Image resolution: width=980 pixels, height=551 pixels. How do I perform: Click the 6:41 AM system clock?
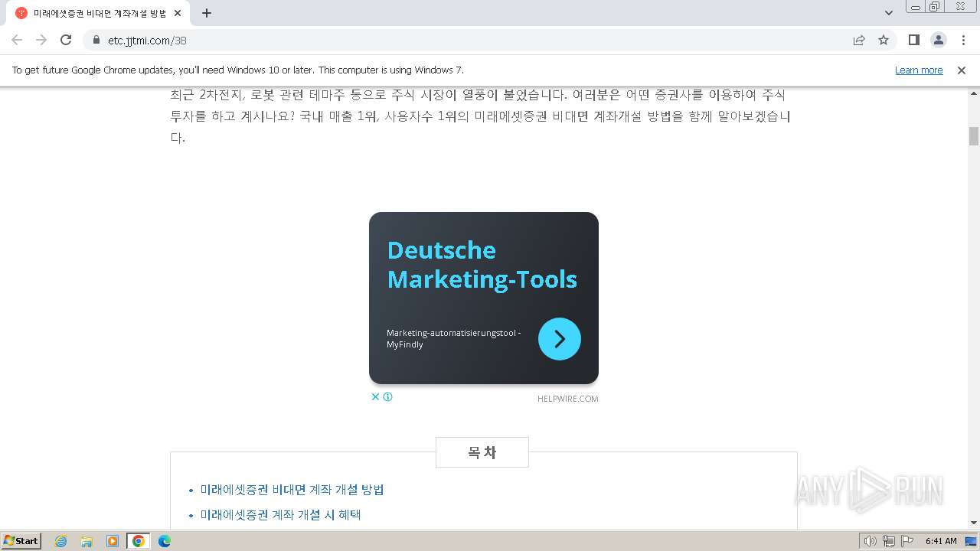941,541
